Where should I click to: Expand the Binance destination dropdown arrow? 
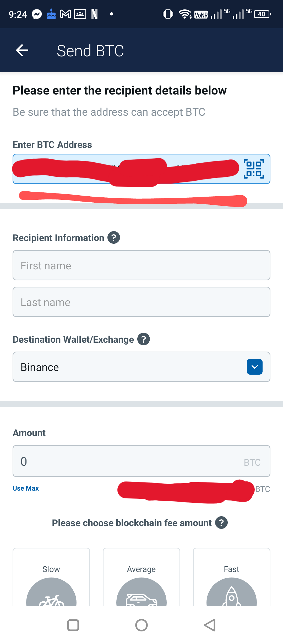(x=255, y=367)
